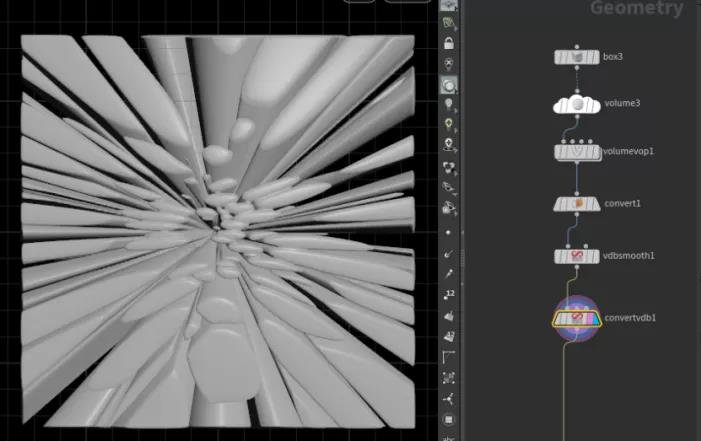Screen dimensions: 701x441
Task: Toggle display points dot icon
Action: 448,232
